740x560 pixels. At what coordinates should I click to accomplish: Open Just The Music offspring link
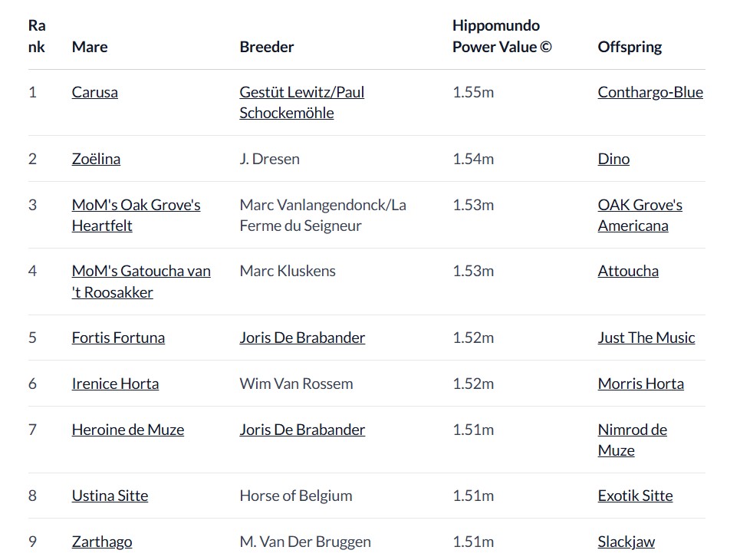tap(646, 338)
